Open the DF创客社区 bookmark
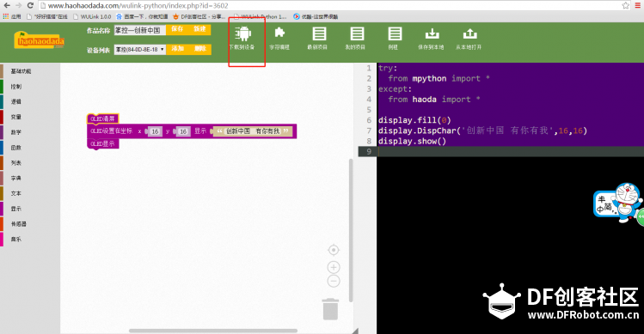This screenshot has height=334, width=644. [199, 17]
